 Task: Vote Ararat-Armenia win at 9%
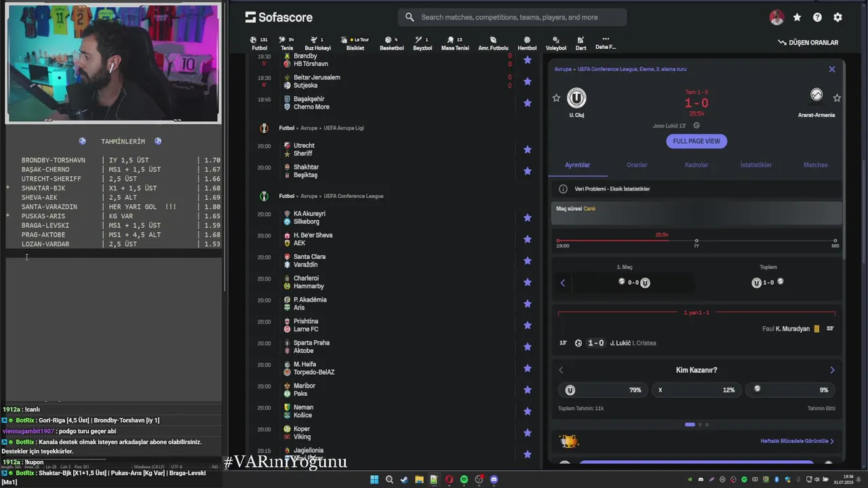[790, 390]
